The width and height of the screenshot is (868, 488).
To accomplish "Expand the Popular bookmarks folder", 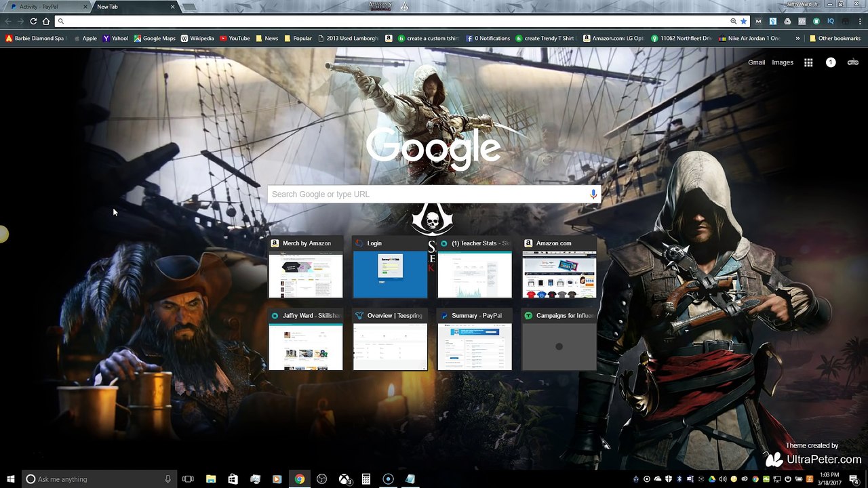I will point(298,38).
